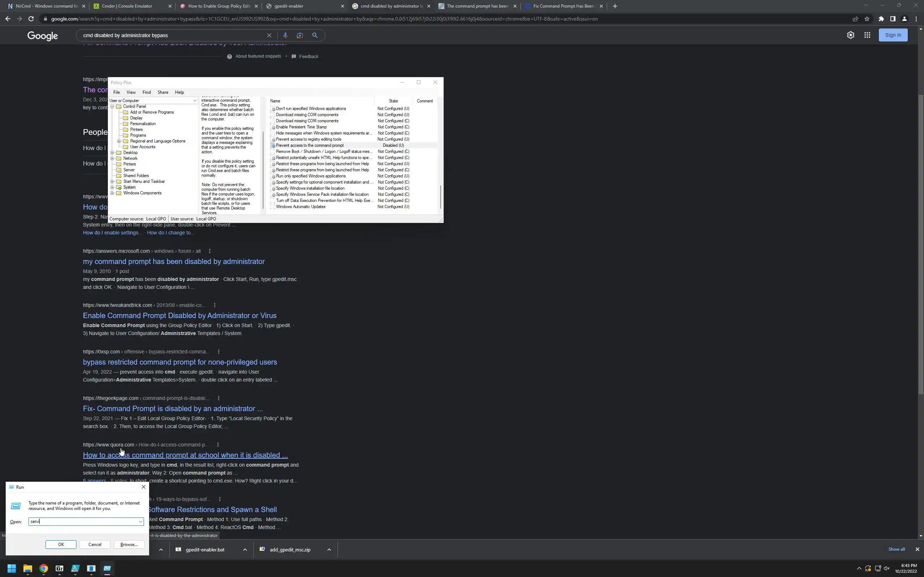
Task: Open the Find menu in Policy Plus
Action: [x=147, y=92]
